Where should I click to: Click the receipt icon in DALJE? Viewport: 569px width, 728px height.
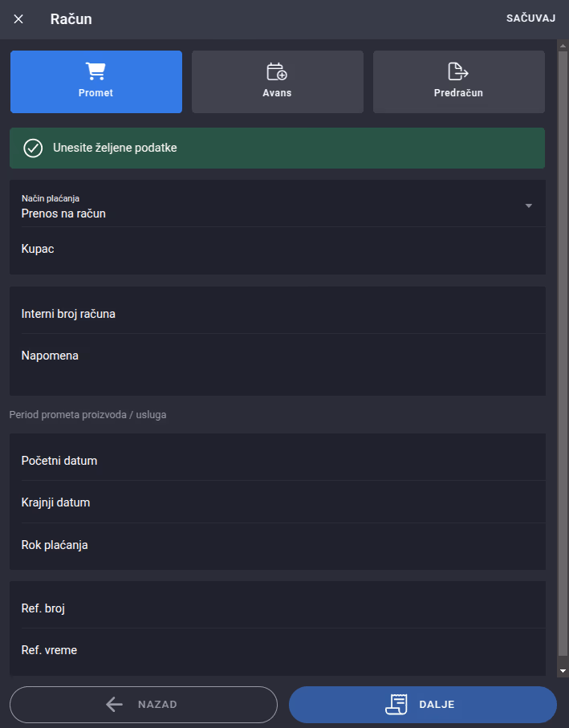[x=396, y=704]
